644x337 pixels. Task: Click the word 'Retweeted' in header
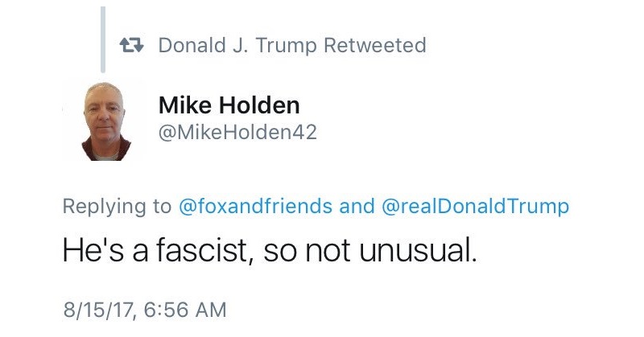[x=374, y=45]
